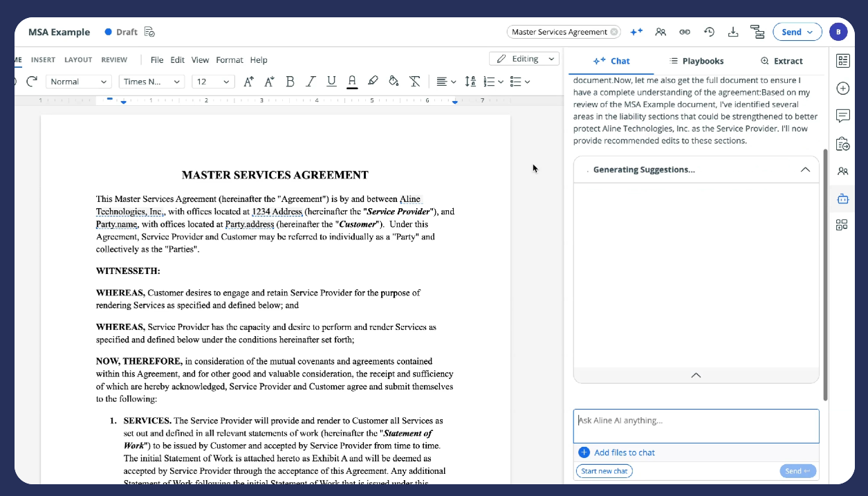Open the clipboard tasks sidebar icon
This screenshot has width=868, height=496.
(842, 144)
